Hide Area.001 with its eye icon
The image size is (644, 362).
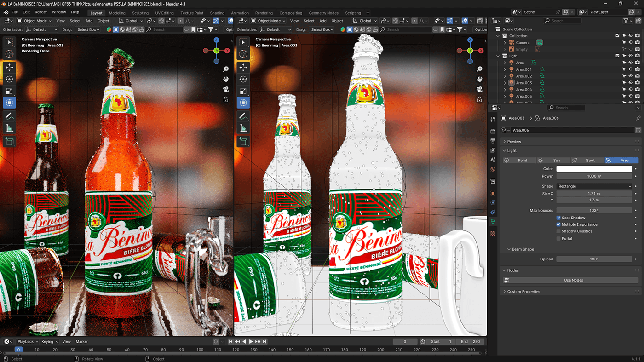tap(631, 69)
